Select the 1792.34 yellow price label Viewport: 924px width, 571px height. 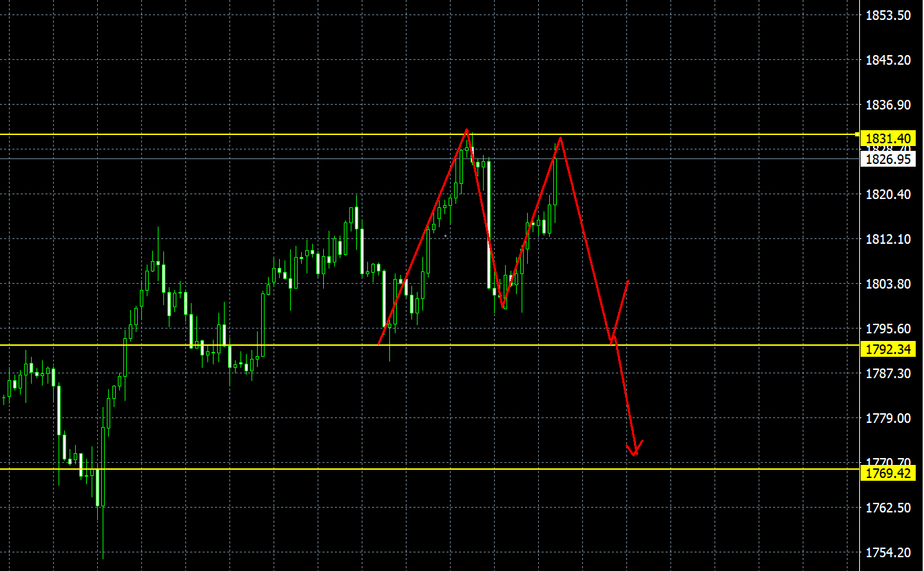(x=888, y=349)
